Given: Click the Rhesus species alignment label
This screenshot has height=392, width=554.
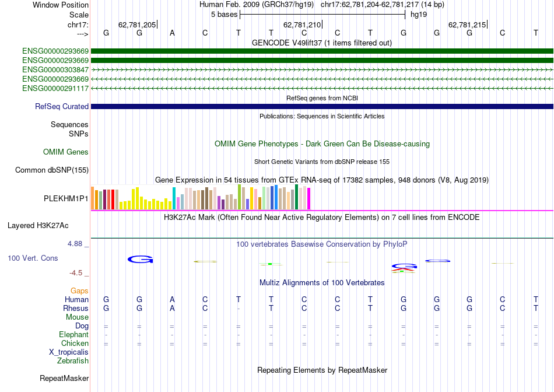Looking at the screenshot, I should click(76, 308).
